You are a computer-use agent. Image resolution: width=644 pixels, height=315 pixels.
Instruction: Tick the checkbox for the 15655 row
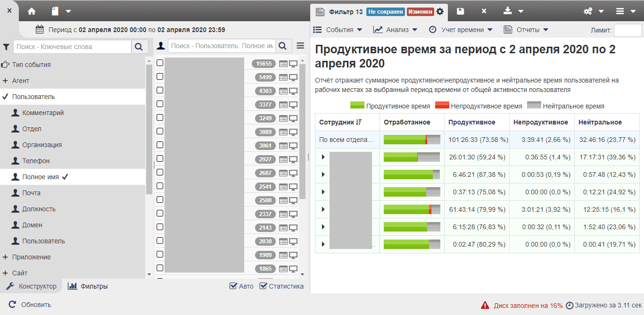(160, 63)
